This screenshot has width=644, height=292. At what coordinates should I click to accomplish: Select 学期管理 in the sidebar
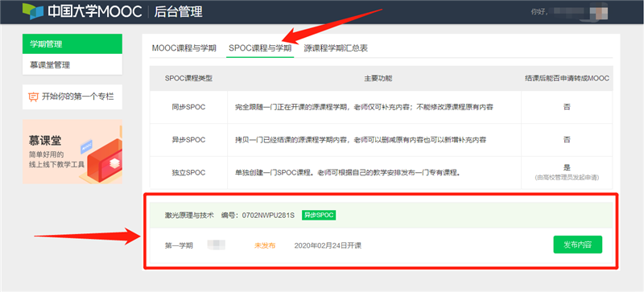72,44
